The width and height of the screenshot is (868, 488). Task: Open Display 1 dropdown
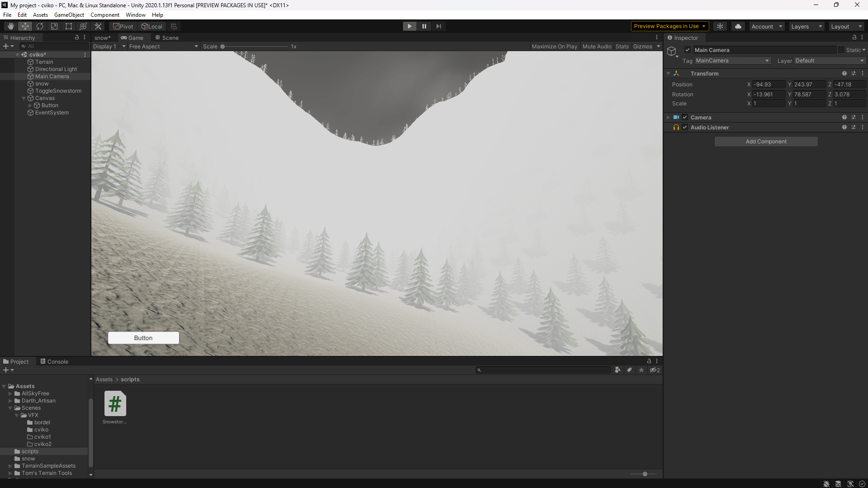click(x=109, y=46)
